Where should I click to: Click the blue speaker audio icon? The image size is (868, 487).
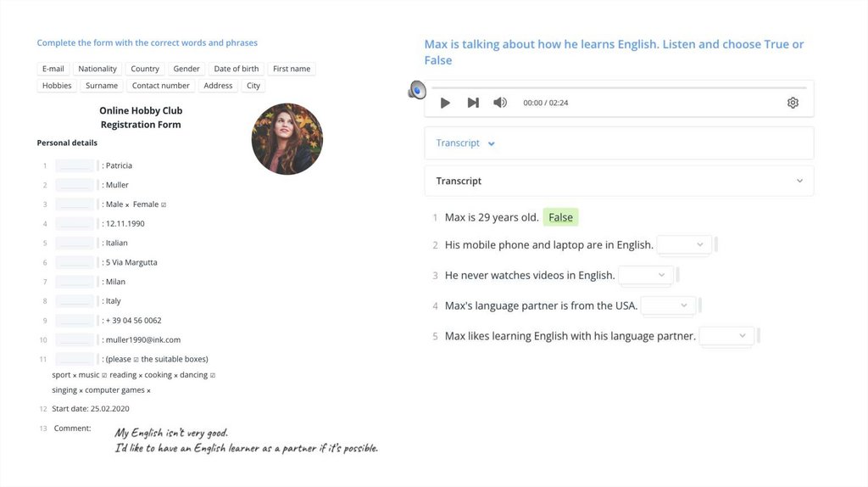coord(417,90)
